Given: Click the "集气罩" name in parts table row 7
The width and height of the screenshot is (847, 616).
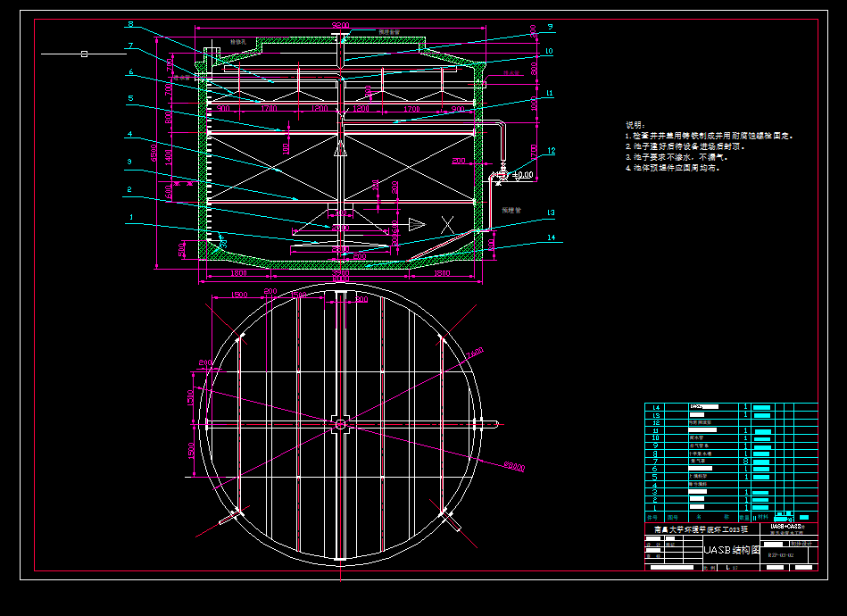Looking at the screenshot, I should click(x=697, y=461).
